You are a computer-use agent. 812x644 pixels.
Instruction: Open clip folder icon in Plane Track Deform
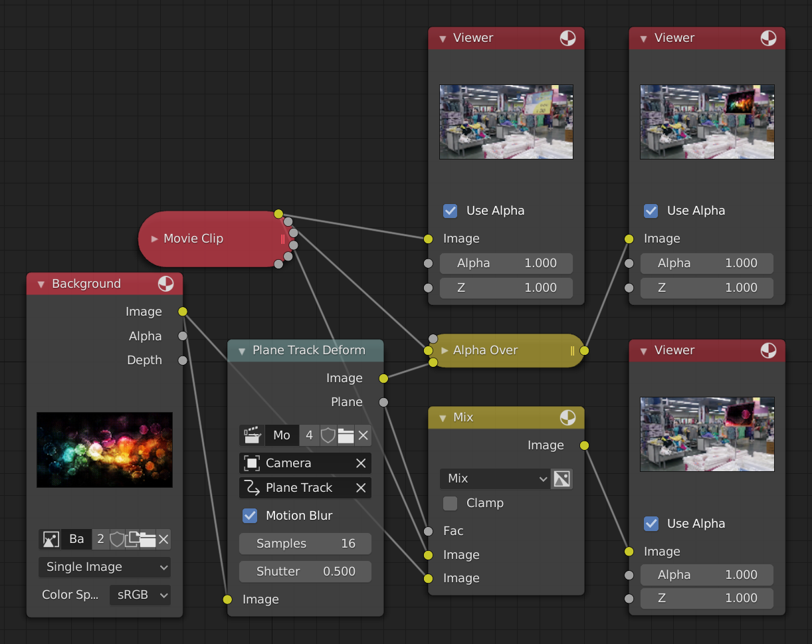(x=346, y=435)
